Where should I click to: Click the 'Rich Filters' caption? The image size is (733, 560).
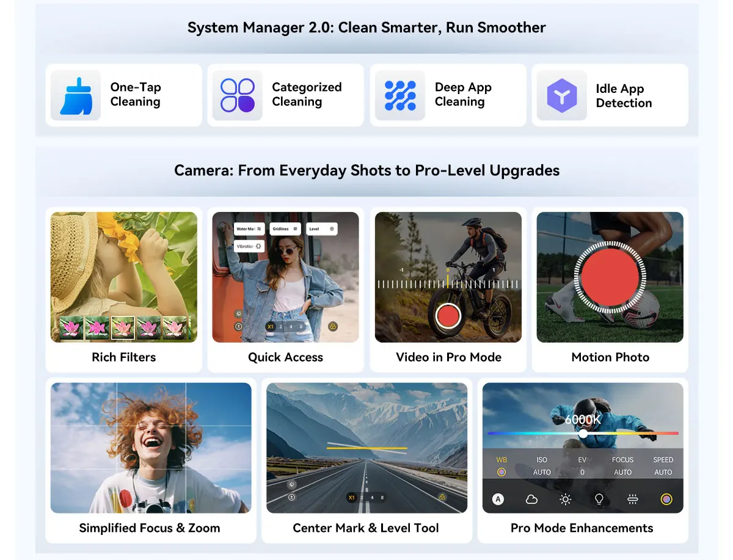tap(123, 357)
